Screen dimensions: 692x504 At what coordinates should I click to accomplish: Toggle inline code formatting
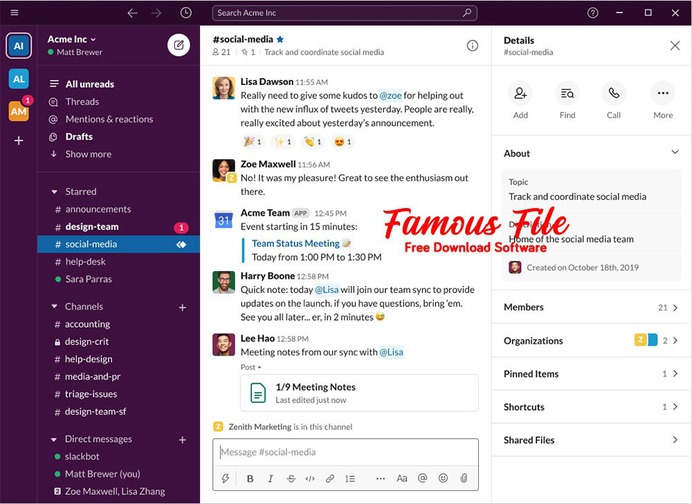click(x=310, y=478)
